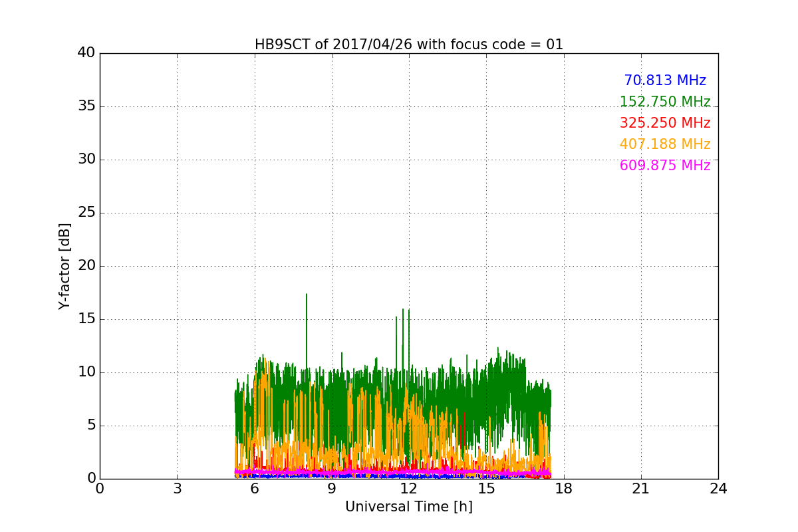
Task: Select the 609.875 MHz legend label
Action: (665, 166)
